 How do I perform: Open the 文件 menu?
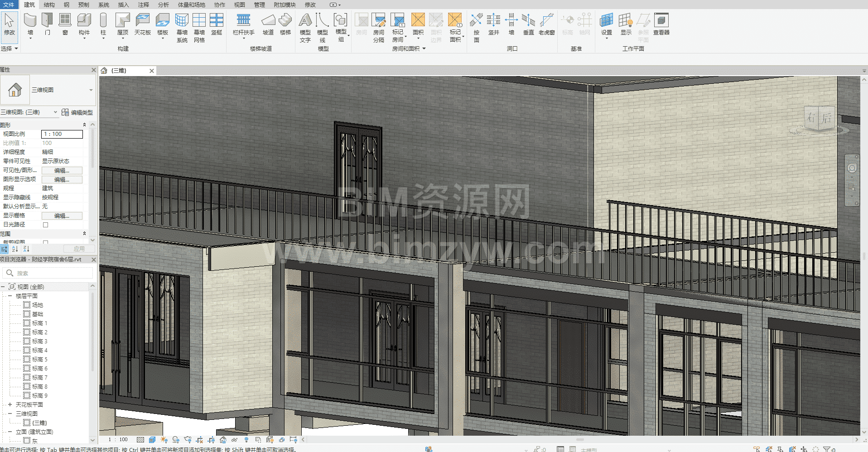click(x=9, y=5)
